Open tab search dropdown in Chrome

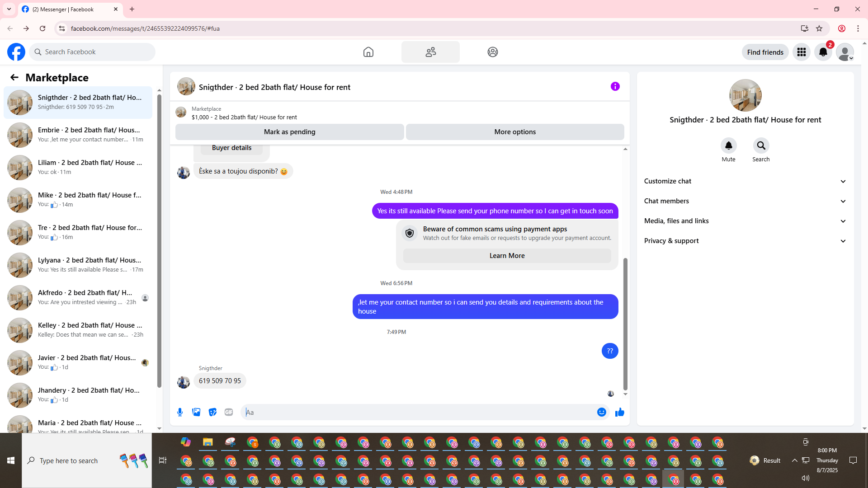click(x=9, y=9)
